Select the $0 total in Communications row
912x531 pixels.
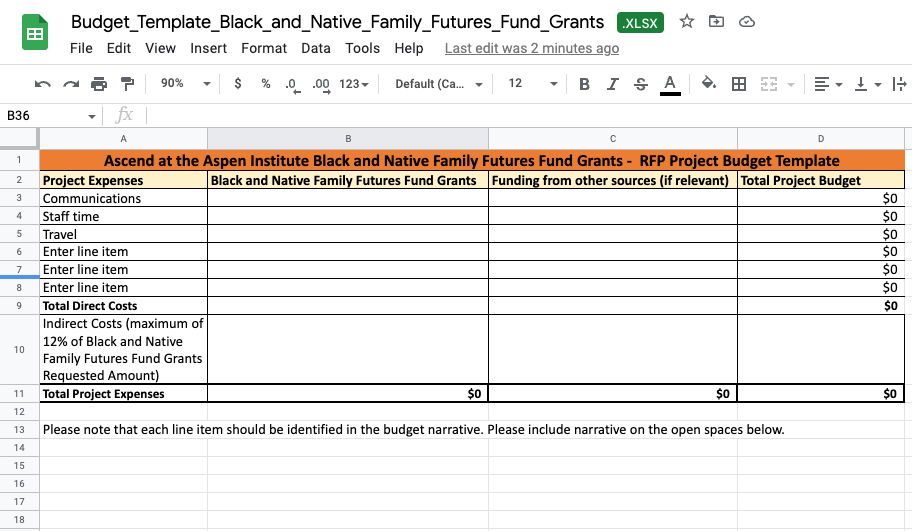click(821, 198)
